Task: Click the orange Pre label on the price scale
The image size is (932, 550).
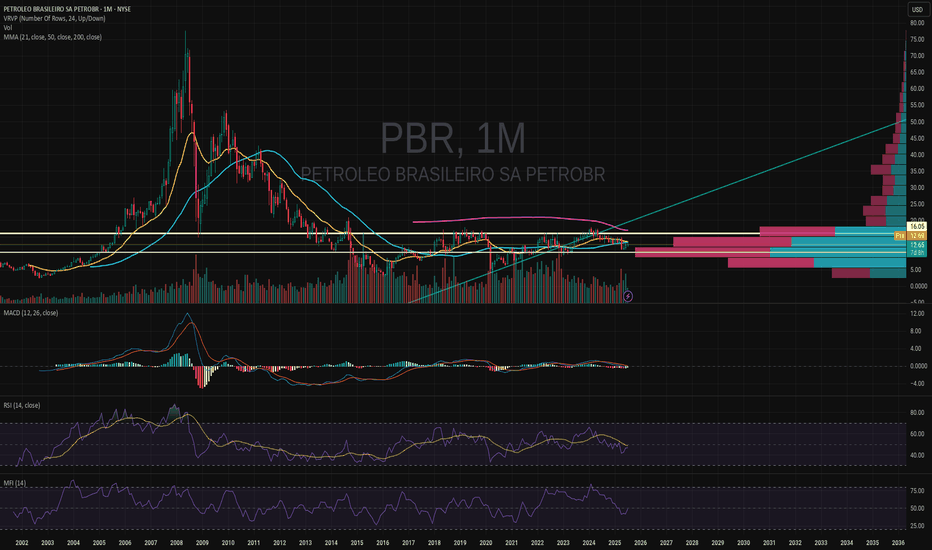Action: pyautogui.click(x=900, y=236)
